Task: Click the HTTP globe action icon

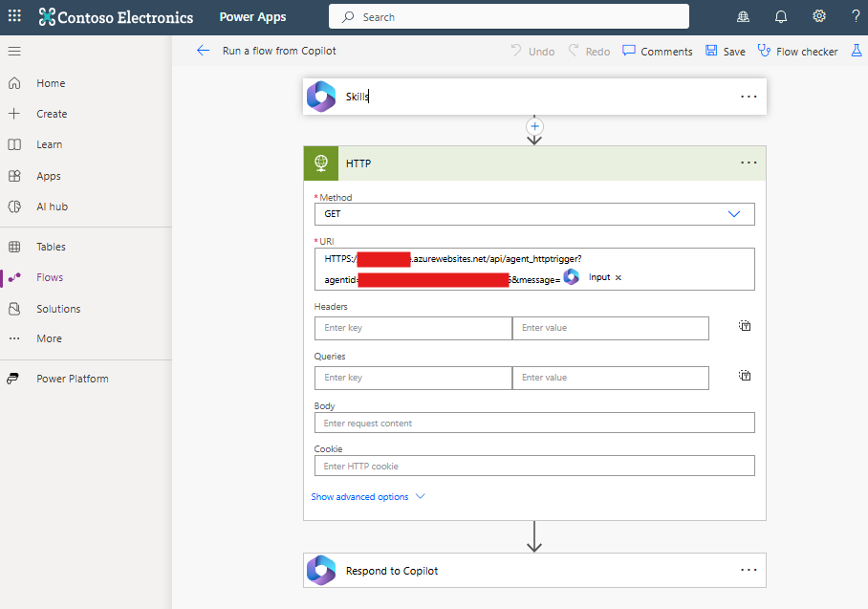Action: [321, 163]
